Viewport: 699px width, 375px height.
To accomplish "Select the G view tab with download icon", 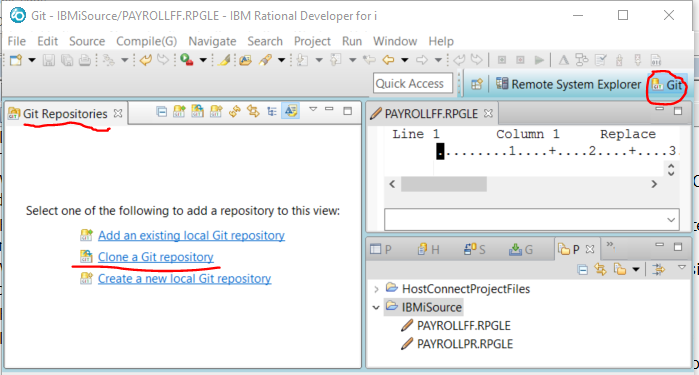I will [521, 249].
